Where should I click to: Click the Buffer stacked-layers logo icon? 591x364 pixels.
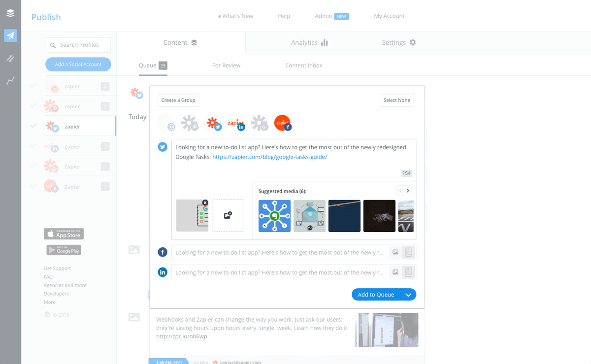point(10,13)
